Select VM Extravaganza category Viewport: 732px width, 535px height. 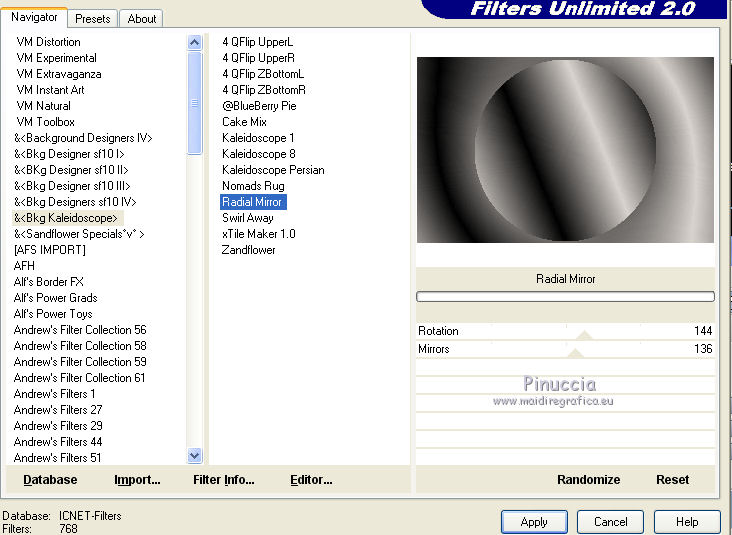[x=59, y=74]
